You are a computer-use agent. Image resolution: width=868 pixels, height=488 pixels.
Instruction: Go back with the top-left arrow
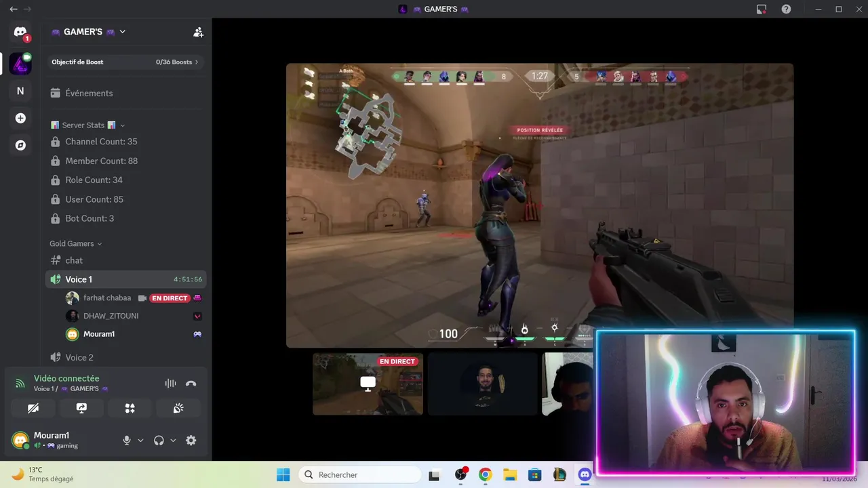pyautogui.click(x=13, y=9)
